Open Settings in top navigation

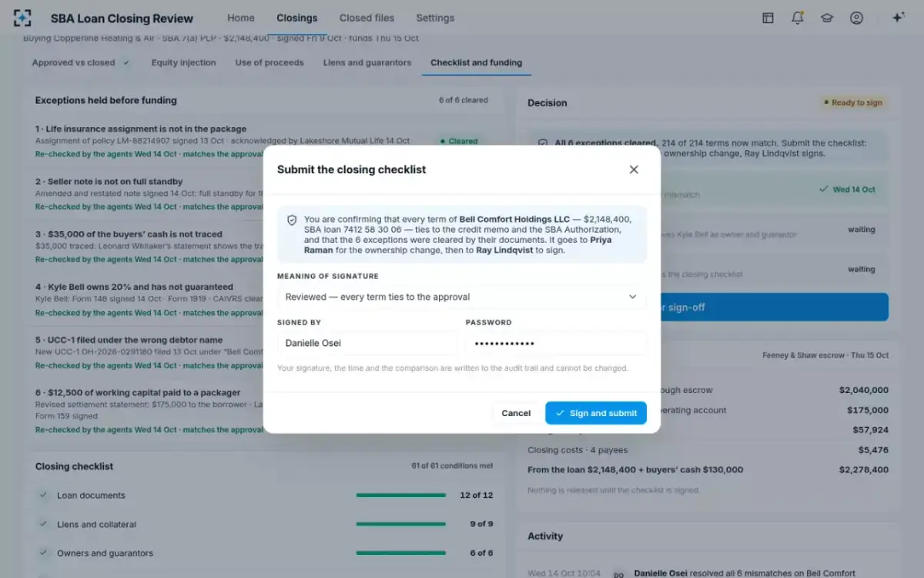pyautogui.click(x=435, y=18)
